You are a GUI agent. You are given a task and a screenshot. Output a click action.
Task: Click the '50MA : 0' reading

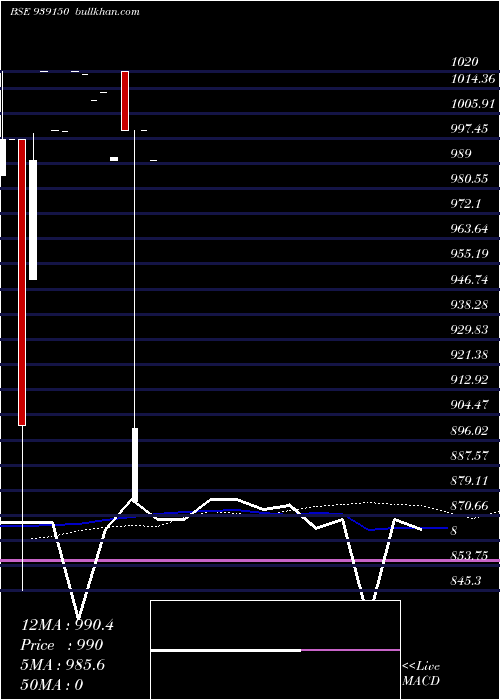[x=52, y=685]
